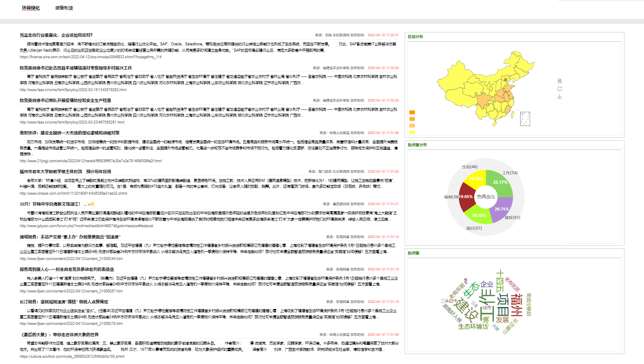Open the map's data view icon
This screenshot has width=644, height=364.
click(560, 81)
